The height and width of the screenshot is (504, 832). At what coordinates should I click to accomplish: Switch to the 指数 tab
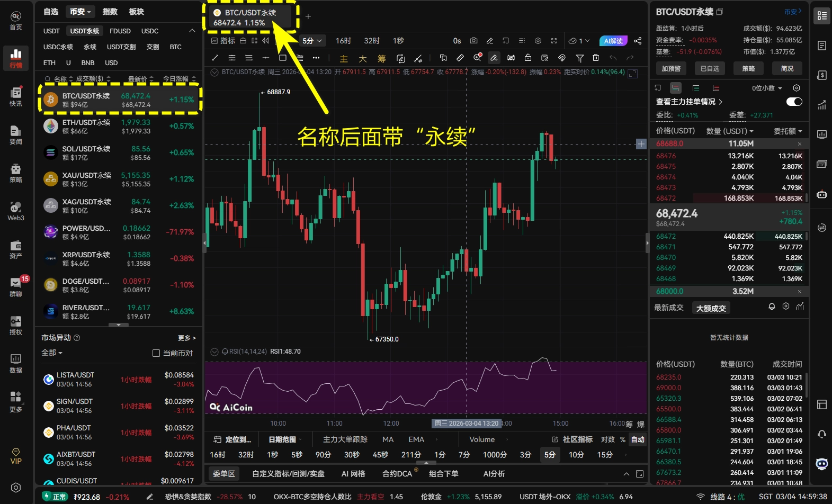(x=110, y=12)
